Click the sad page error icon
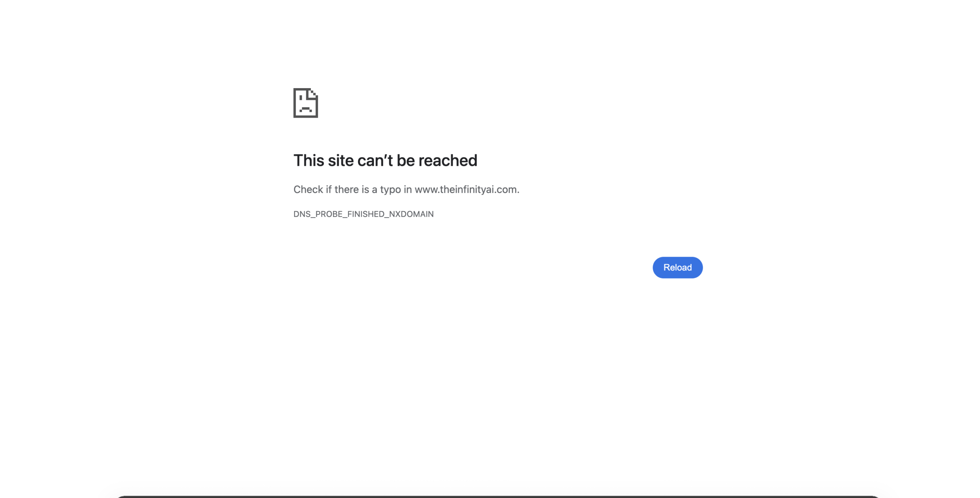The height and width of the screenshot is (498, 980). coord(305,103)
